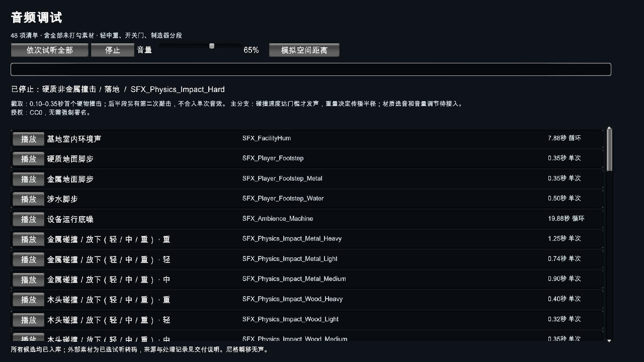Viewport: 644px width, 362px height.
Task: Click the 音频调试 title
Action: (x=36, y=18)
